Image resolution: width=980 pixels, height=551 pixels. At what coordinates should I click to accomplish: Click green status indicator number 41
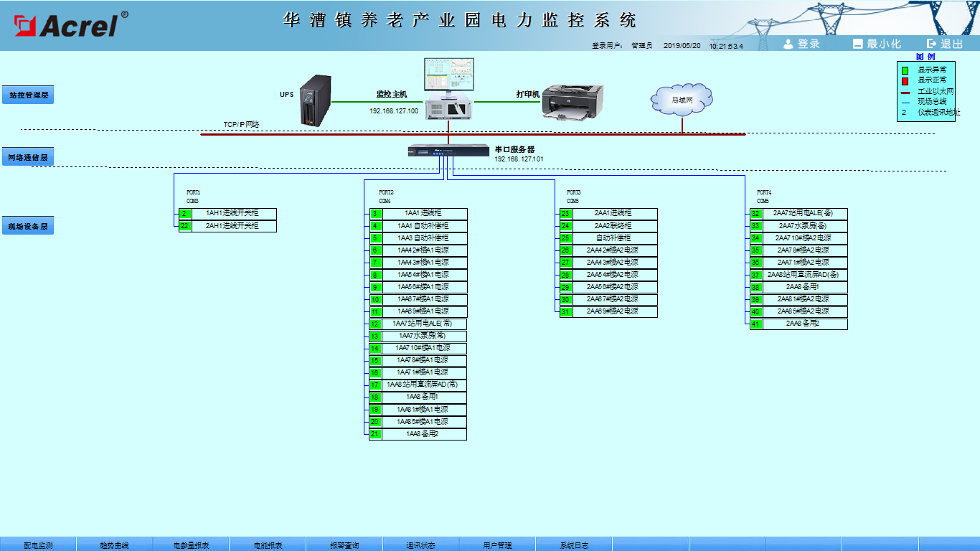(x=755, y=324)
